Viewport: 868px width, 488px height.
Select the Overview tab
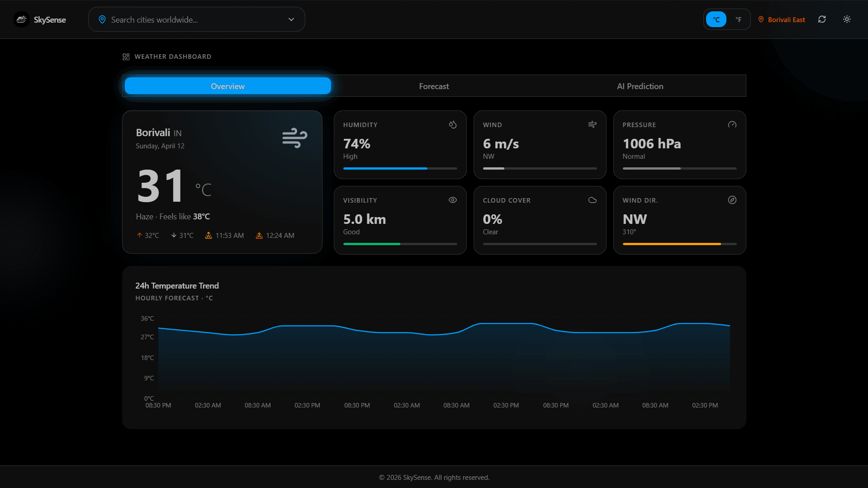coord(228,86)
